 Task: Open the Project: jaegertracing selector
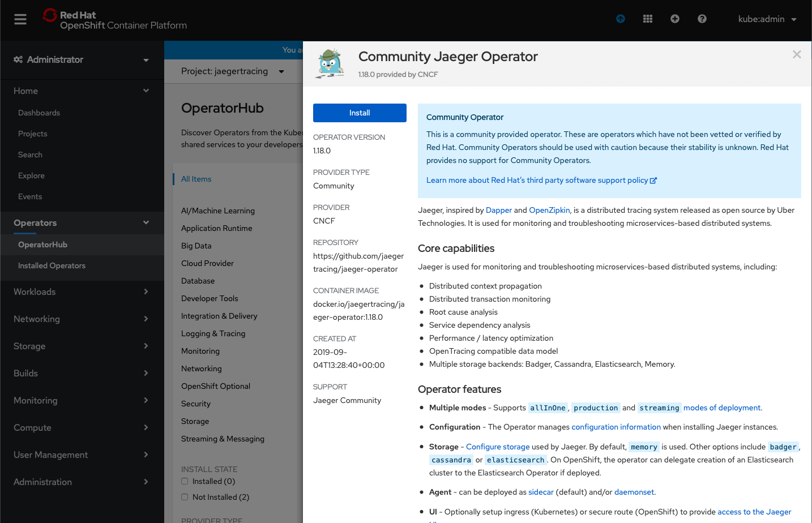233,71
